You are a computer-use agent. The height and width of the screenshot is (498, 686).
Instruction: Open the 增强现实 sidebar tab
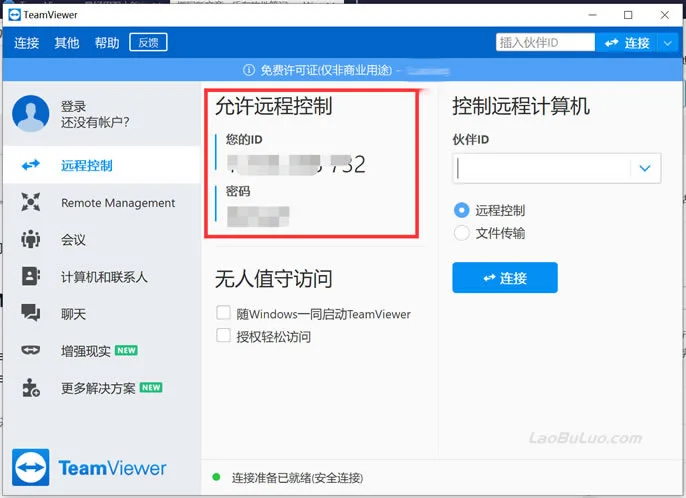102,350
